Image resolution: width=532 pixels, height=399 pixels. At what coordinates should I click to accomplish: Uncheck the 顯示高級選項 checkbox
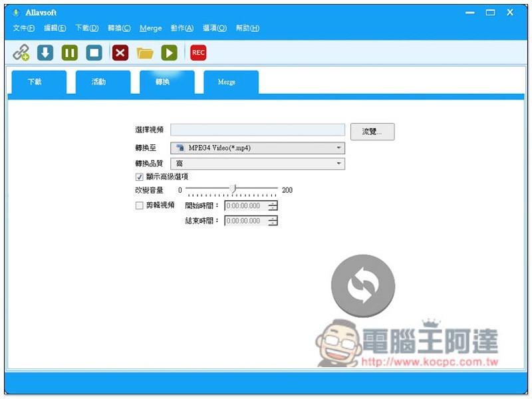[x=139, y=177]
